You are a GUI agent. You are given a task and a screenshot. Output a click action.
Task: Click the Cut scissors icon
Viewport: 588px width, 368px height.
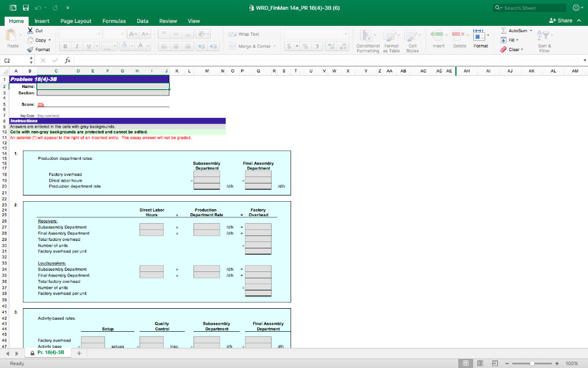tap(30, 31)
